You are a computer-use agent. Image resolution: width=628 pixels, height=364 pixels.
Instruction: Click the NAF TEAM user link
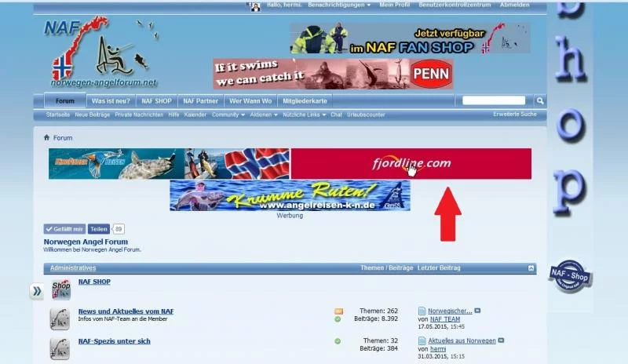point(445,319)
